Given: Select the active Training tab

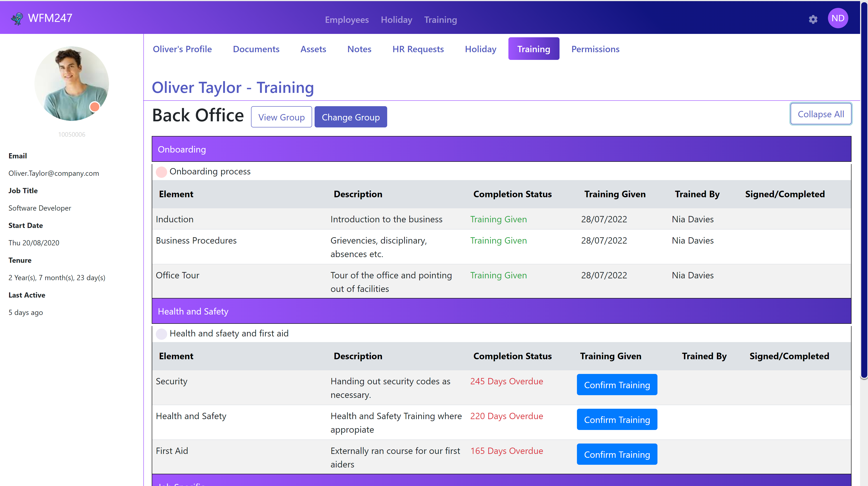Looking at the screenshot, I should 534,49.
